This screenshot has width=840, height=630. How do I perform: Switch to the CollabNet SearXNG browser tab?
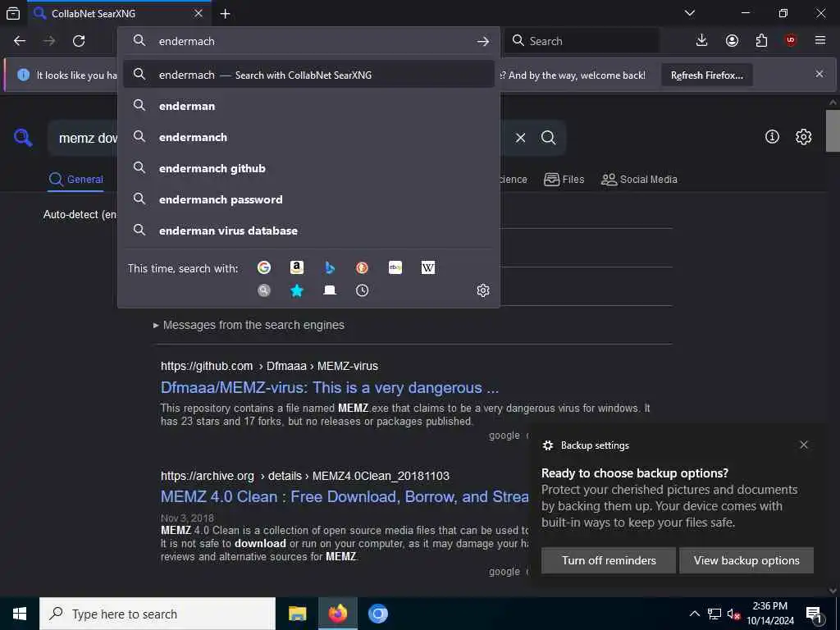click(119, 13)
